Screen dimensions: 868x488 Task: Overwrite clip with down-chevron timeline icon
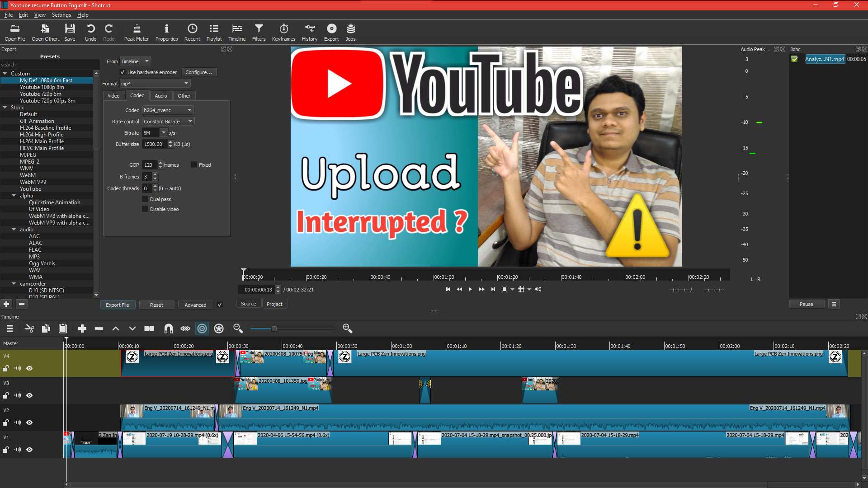click(132, 328)
